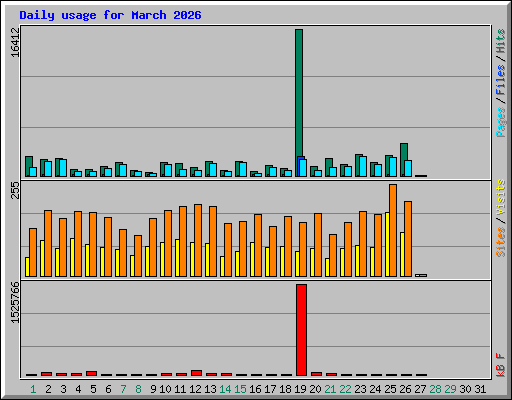
Task: Click the 'KB F' legend label
Action: tap(500, 365)
